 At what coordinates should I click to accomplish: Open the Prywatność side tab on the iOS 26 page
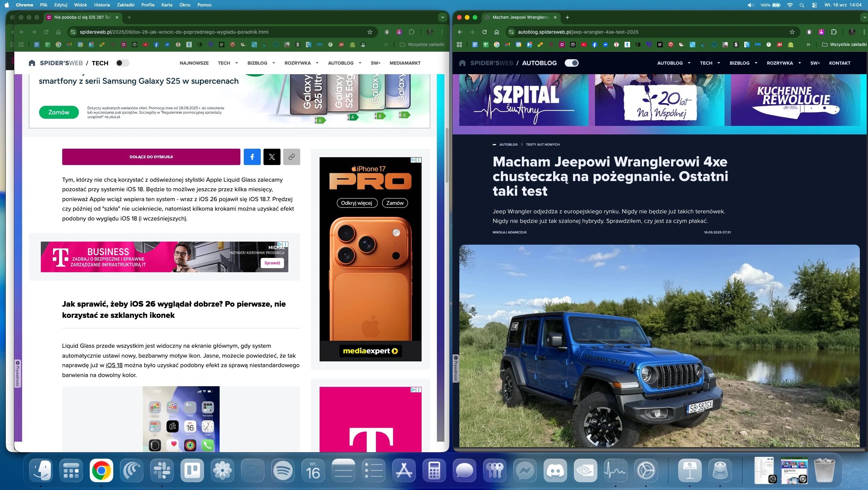18,373
